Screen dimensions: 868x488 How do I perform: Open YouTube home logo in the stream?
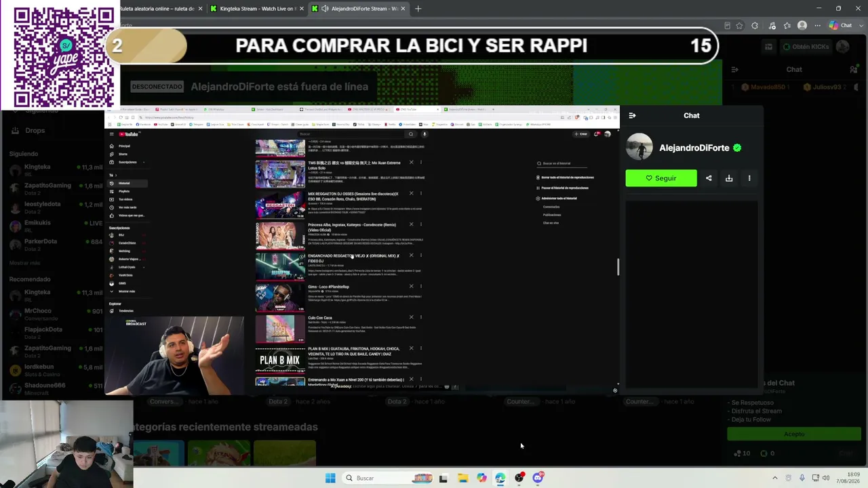(x=127, y=134)
